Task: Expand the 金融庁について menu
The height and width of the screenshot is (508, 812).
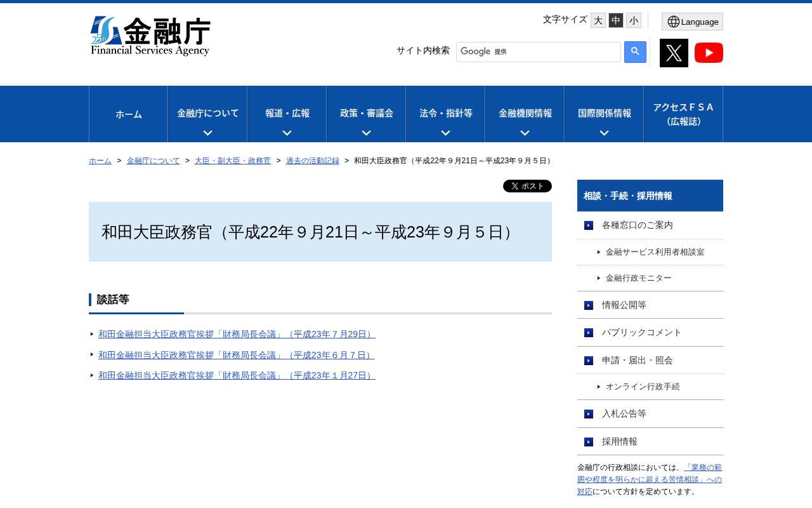Action: tap(207, 114)
